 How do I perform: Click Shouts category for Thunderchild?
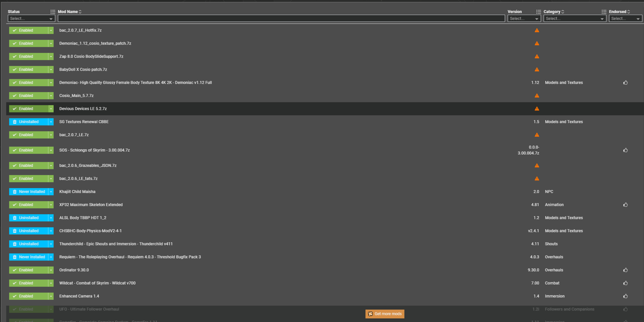[x=551, y=244]
